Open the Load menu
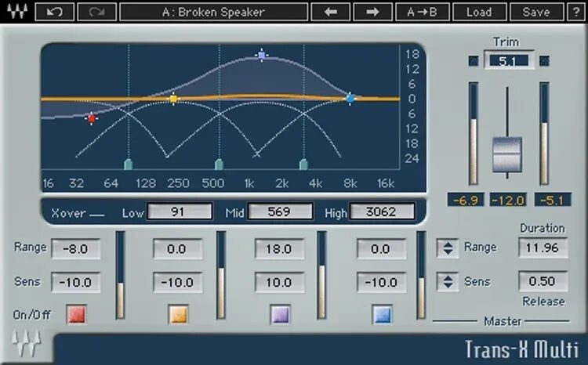588x365 pixels. coord(479,12)
